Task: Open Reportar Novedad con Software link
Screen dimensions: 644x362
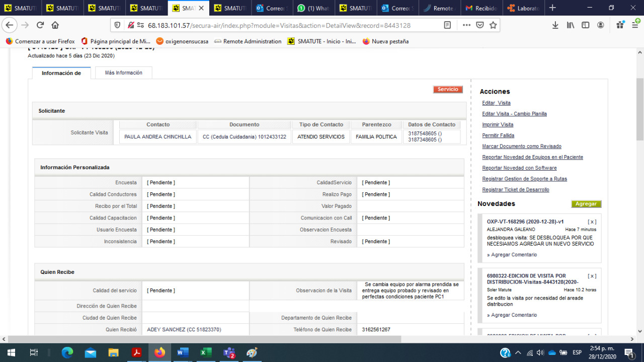Action: [519, 168]
